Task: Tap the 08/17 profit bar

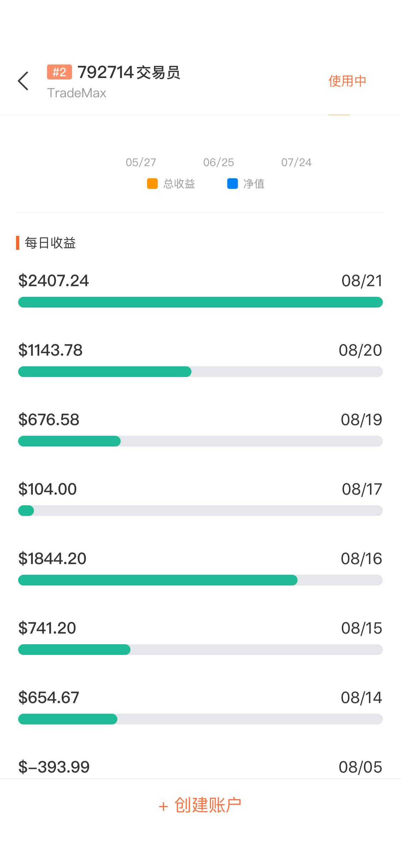Action: tap(200, 511)
